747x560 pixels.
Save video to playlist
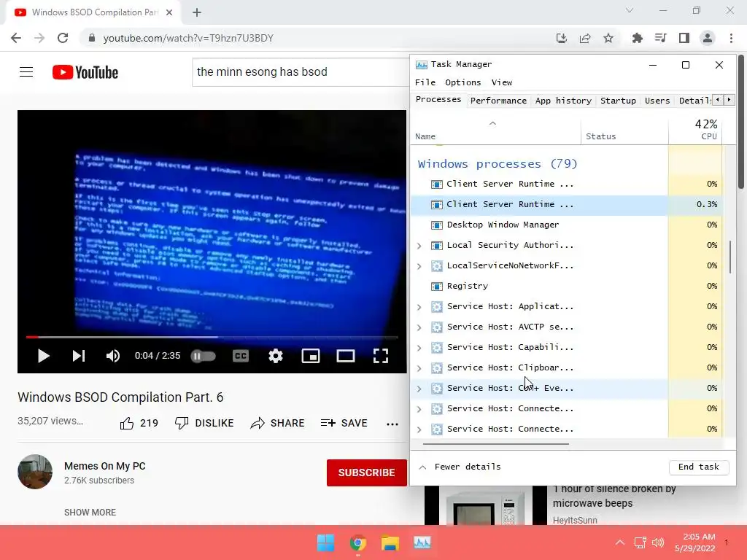(x=344, y=423)
